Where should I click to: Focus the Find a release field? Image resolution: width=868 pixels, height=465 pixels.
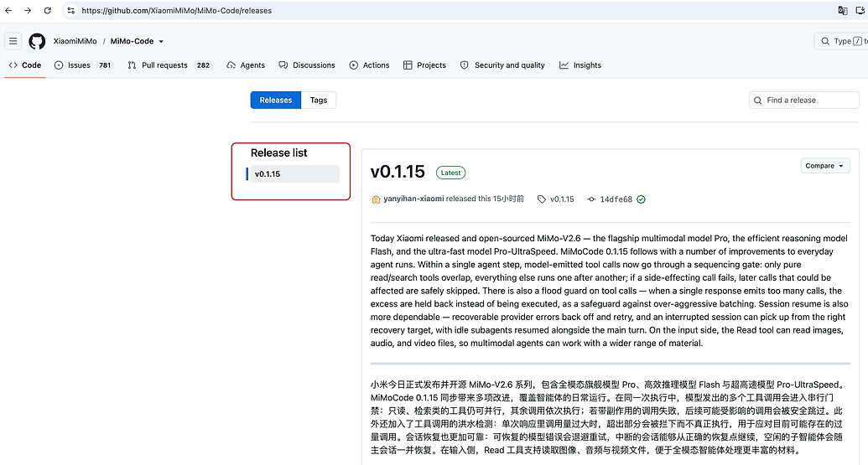pos(803,100)
